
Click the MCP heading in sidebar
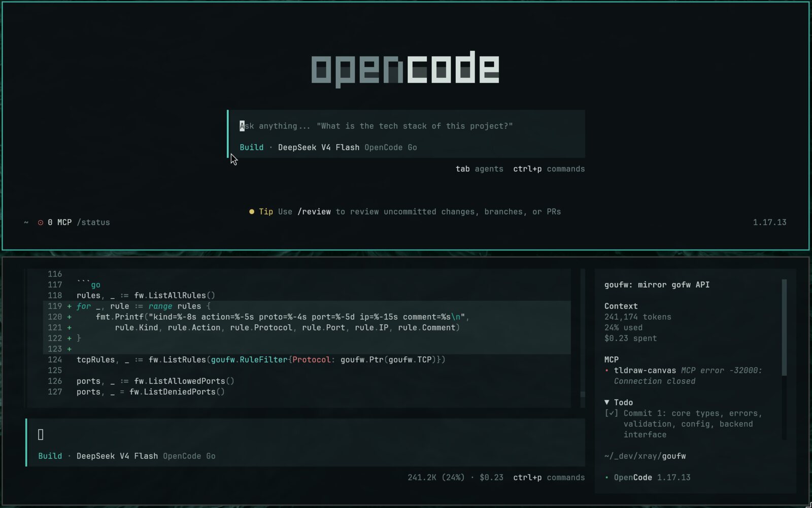(611, 359)
